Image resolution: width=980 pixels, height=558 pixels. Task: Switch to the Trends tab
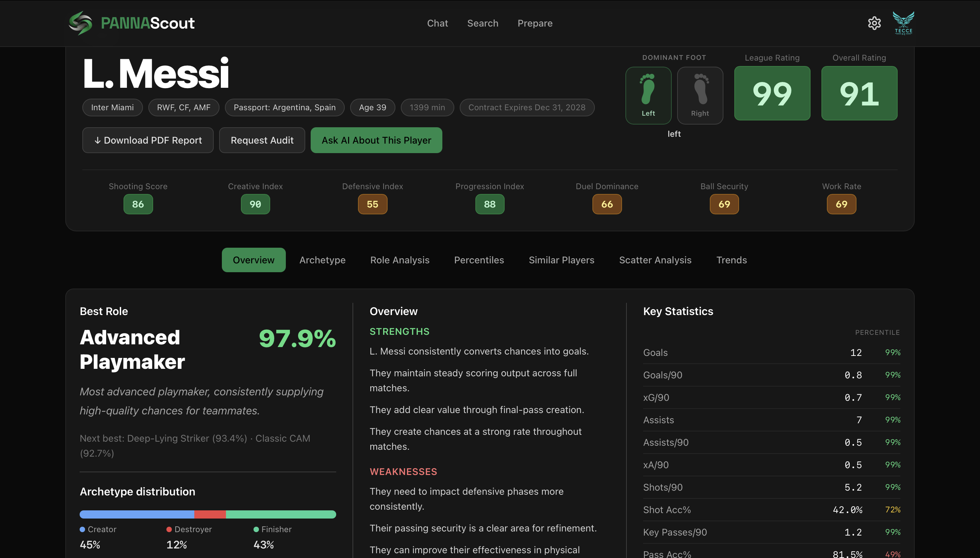click(731, 260)
